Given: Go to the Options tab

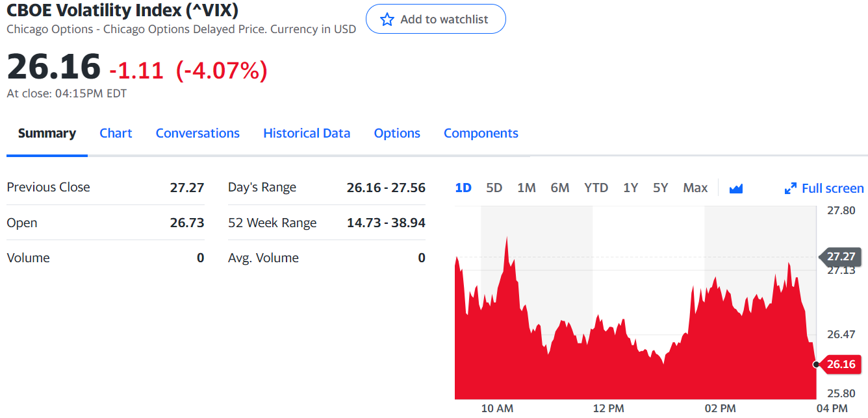Looking at the screenshot, I should click(397, 133).
